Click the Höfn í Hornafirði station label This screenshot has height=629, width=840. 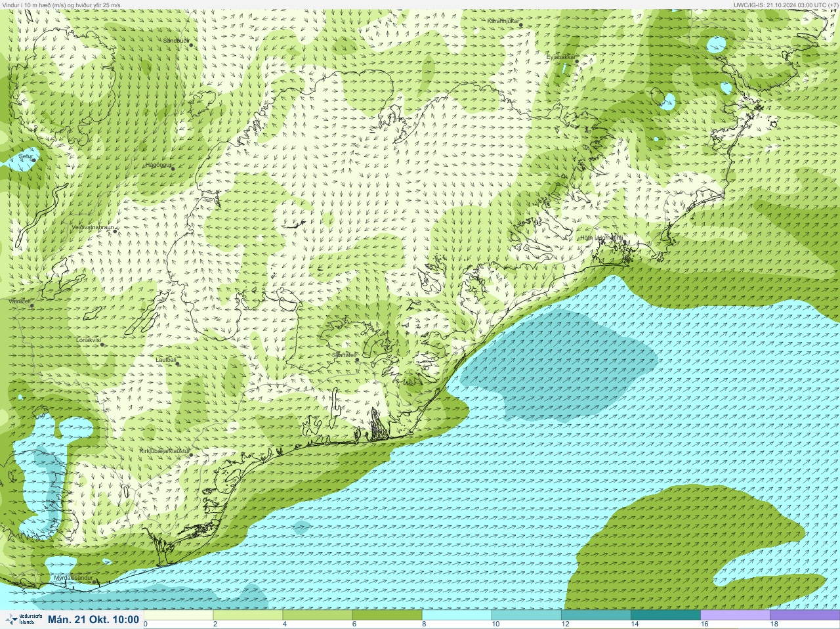601,238
